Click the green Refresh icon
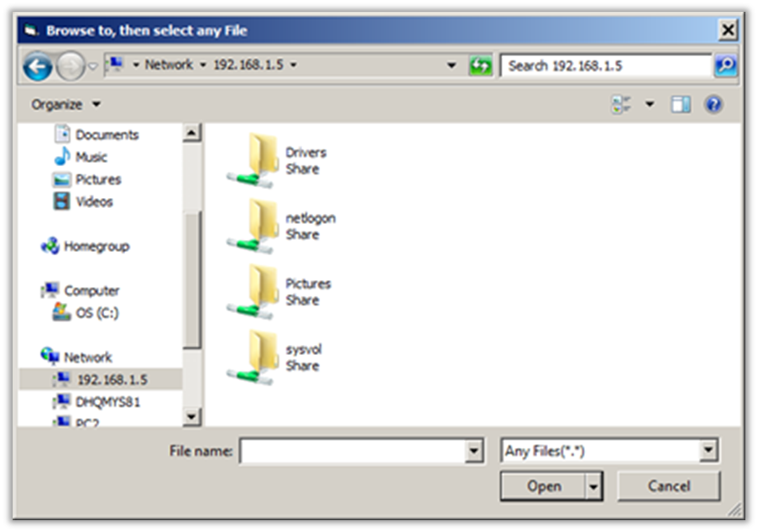 coord(481,65)
